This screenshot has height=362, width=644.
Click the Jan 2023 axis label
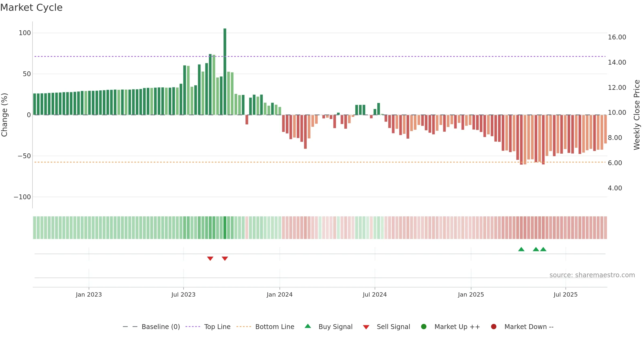(x=89, y=295)
